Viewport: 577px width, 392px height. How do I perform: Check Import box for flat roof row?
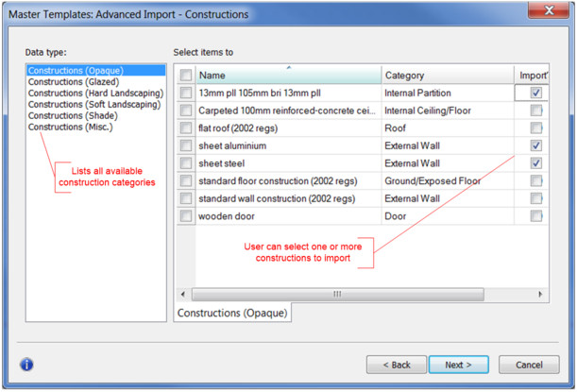536,128
